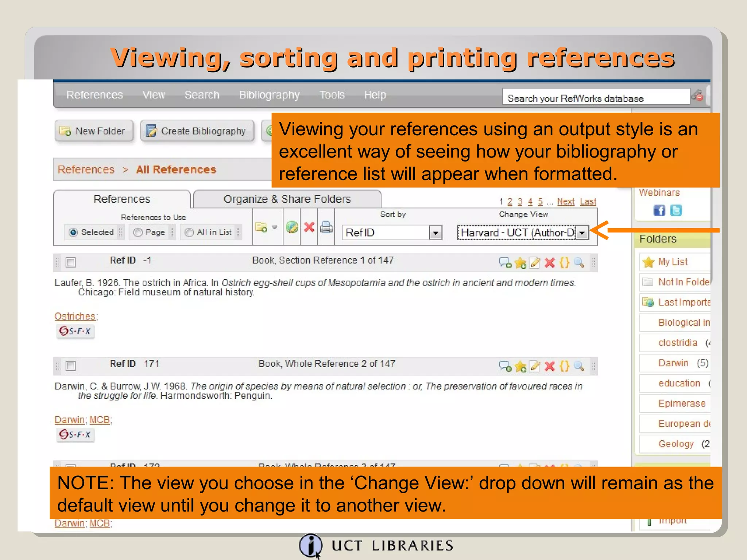Open the Change View Harvard-UCT dropdown
The width and height of the screenshot is (747, 560).
click(523, 233)
